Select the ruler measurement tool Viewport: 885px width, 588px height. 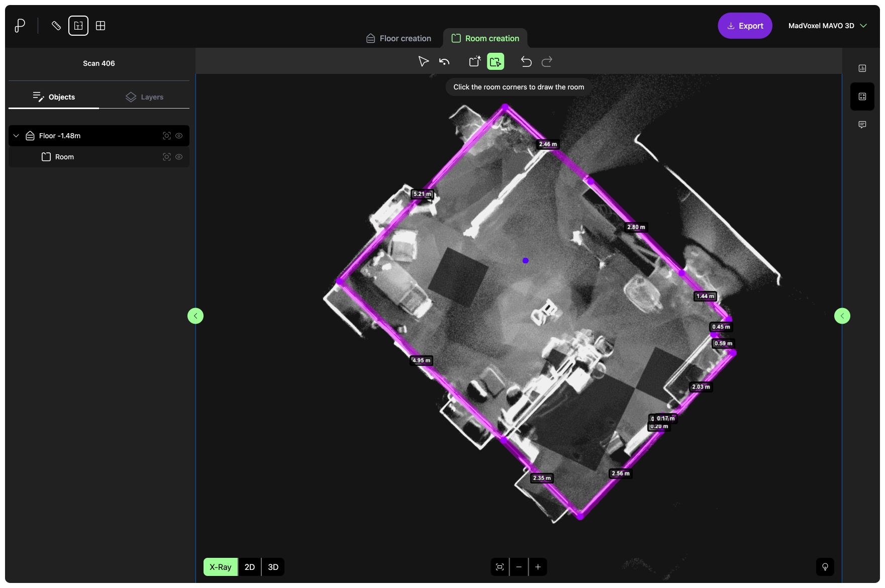(56, 26)
